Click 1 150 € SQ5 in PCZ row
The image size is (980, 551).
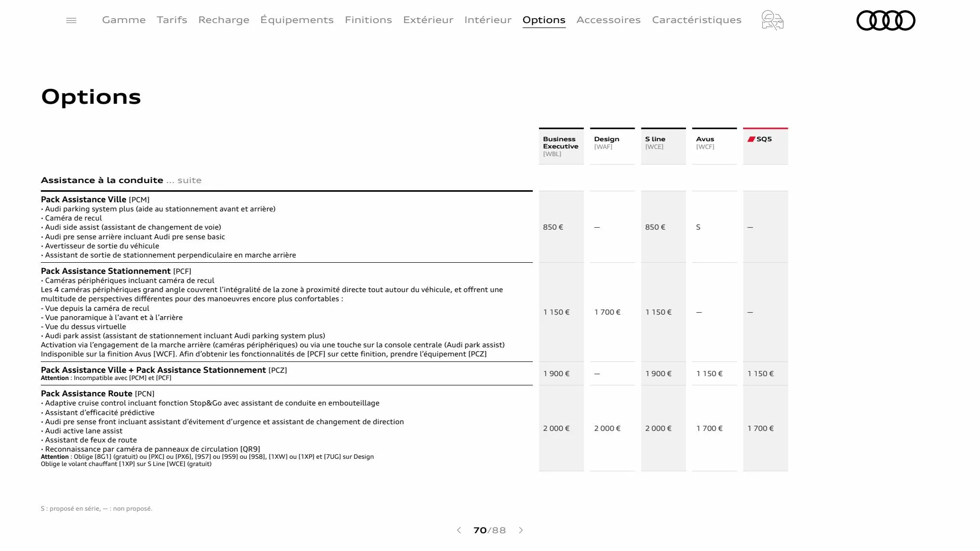[760, 374]
